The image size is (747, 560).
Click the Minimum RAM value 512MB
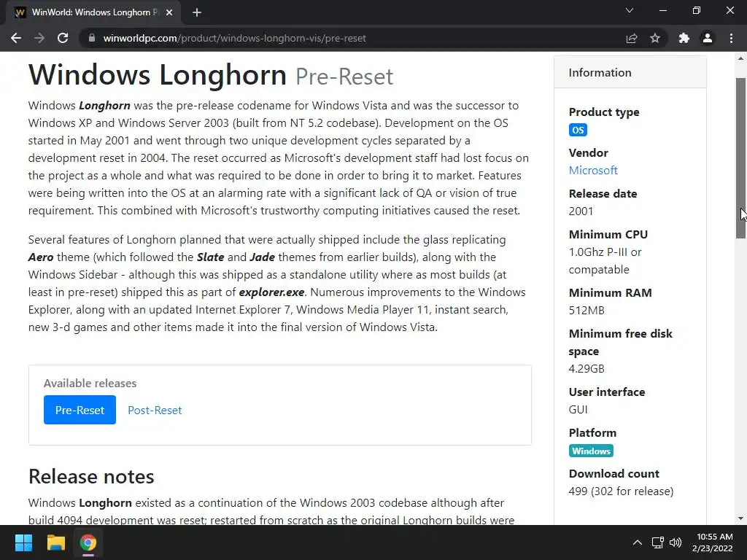pyautogui.click(x=587, y=311)
